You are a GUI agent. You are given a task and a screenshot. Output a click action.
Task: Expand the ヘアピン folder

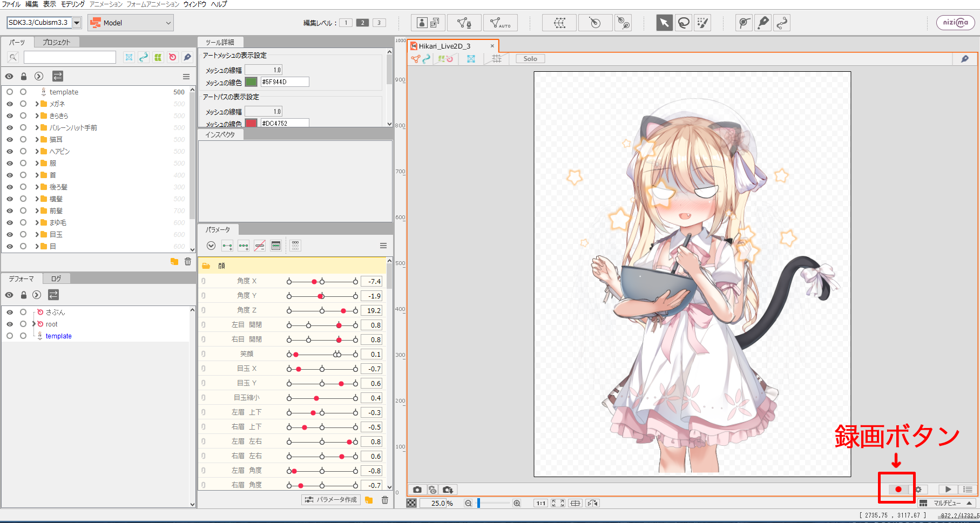(x=37, y=151)
